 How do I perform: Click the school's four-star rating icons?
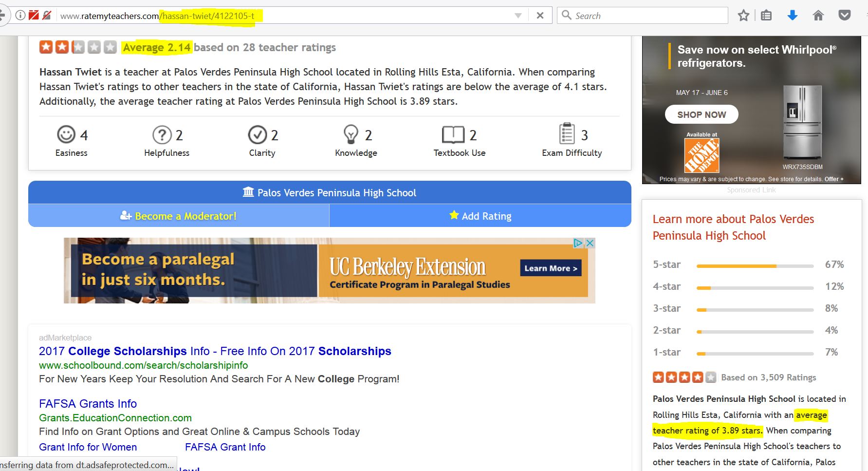(684, 377)
